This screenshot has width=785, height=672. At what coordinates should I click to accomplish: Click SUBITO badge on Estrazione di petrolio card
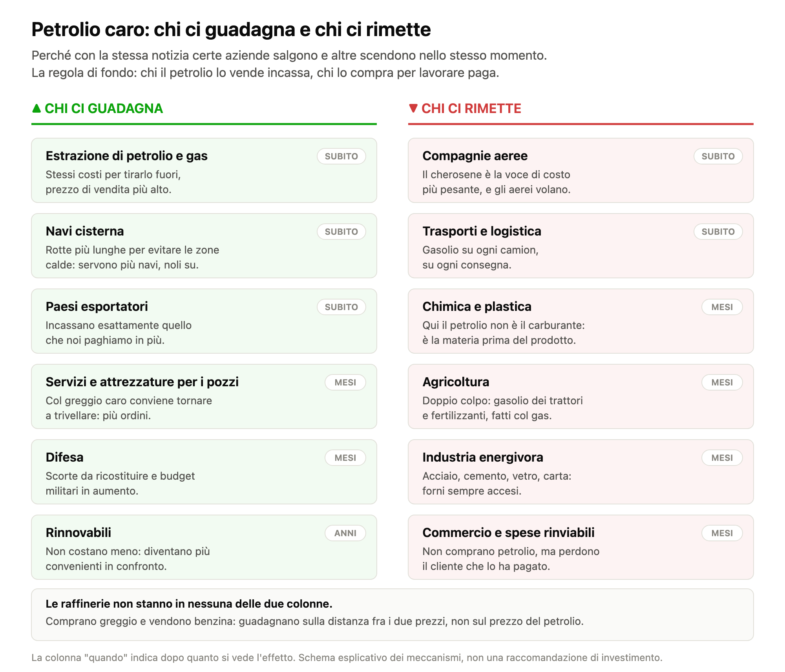pos(341,156)
